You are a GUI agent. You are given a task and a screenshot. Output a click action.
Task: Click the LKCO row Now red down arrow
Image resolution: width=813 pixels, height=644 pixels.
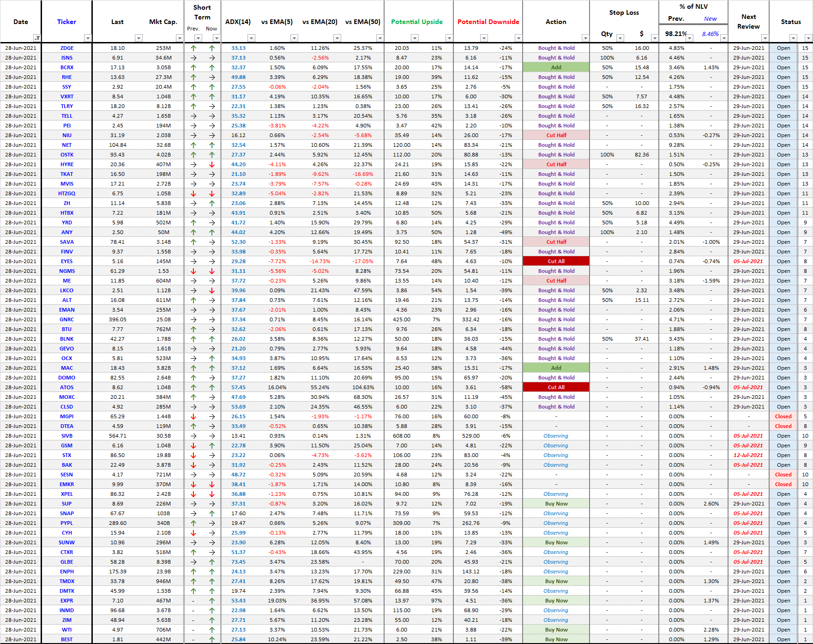pos(212,290)
